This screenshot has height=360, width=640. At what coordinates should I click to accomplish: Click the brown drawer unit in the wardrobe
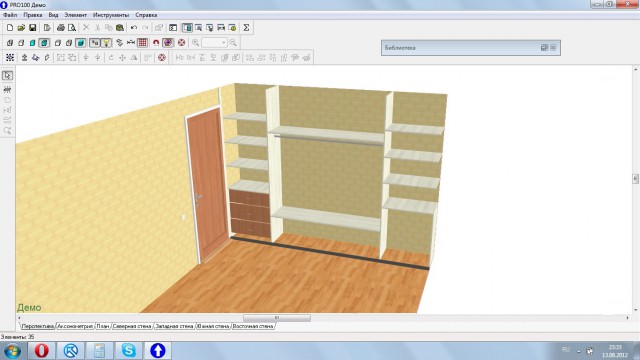(250, 213)
